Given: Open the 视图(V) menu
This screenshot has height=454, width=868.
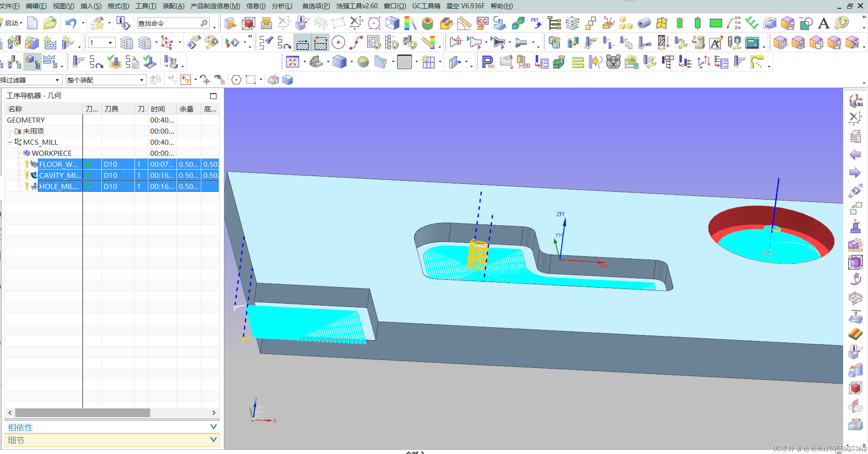Looking at the screenshot, I should click(x=64, y=6).
